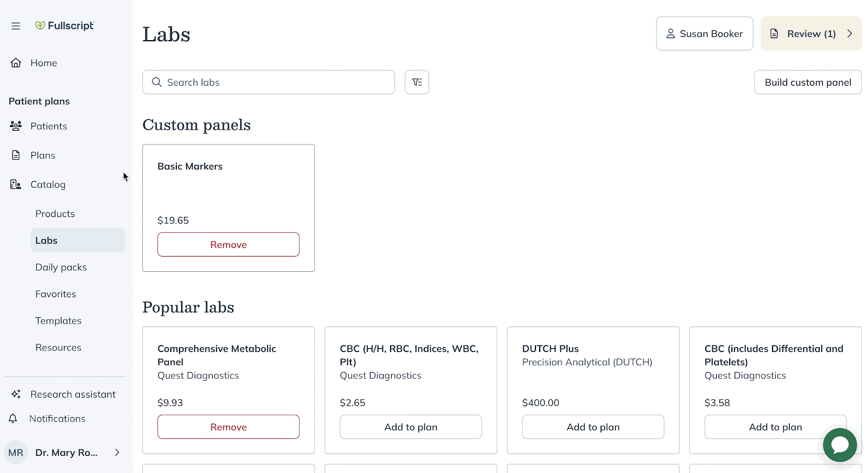Image resolution: width=868 pixels, height=473 pixels.
Task: Click the Notifications bell icon
Action: (14, 419)
